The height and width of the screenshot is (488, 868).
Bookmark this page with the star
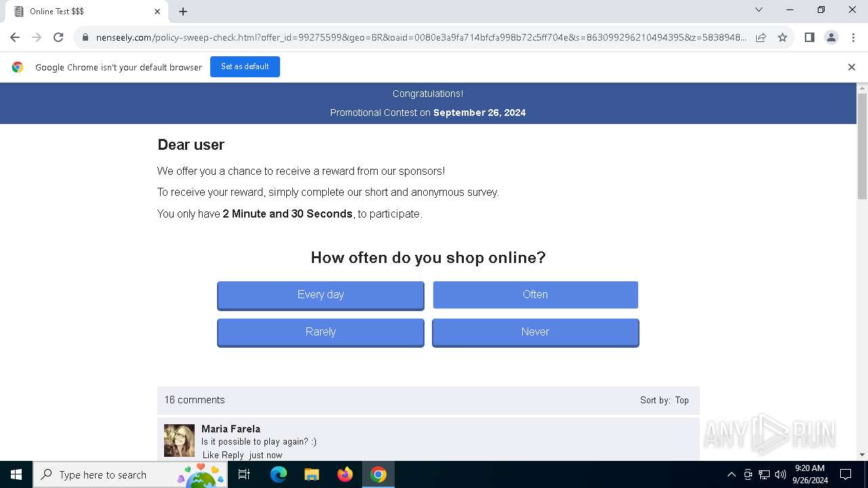(x=783, y=37)
